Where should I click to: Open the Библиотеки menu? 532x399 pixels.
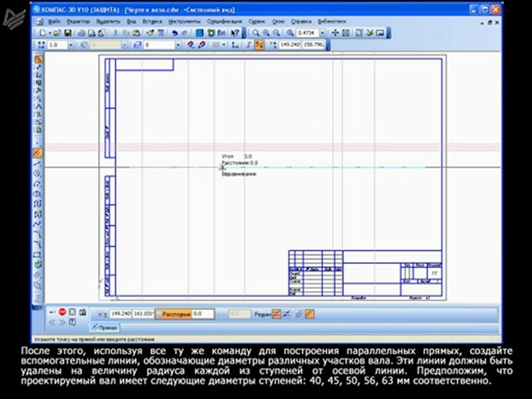tap(332, 22)
